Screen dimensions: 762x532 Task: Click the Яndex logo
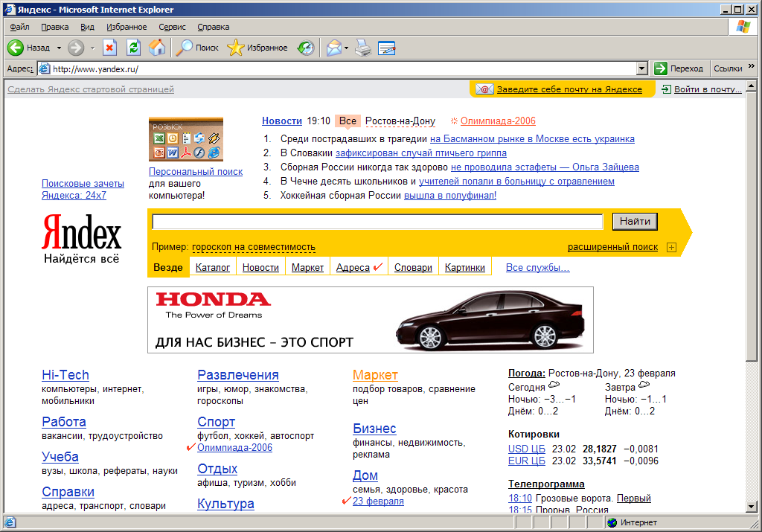[82, 231]
